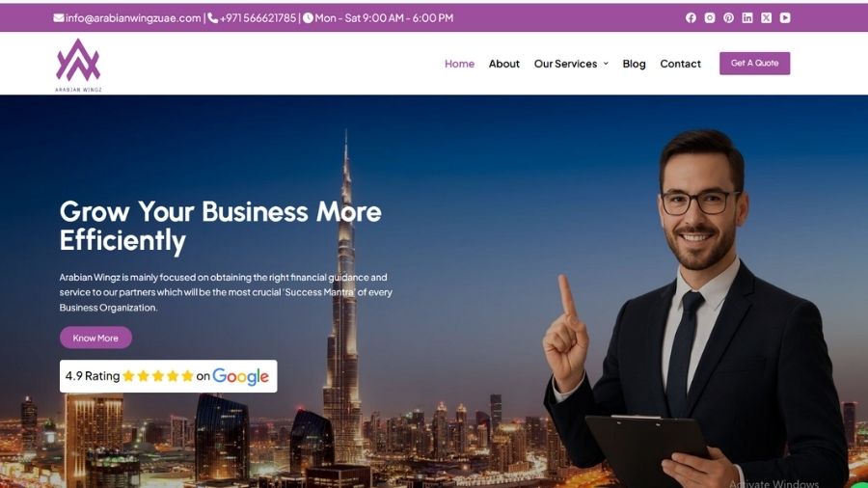Viewport: 868px width, 488px height.
Task: Go to the Home menu item
Action: tap(459, 64)
